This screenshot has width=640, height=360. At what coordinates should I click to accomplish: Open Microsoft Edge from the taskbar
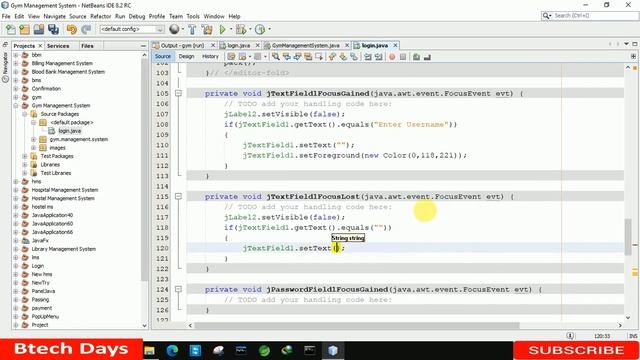pos(172,350)
